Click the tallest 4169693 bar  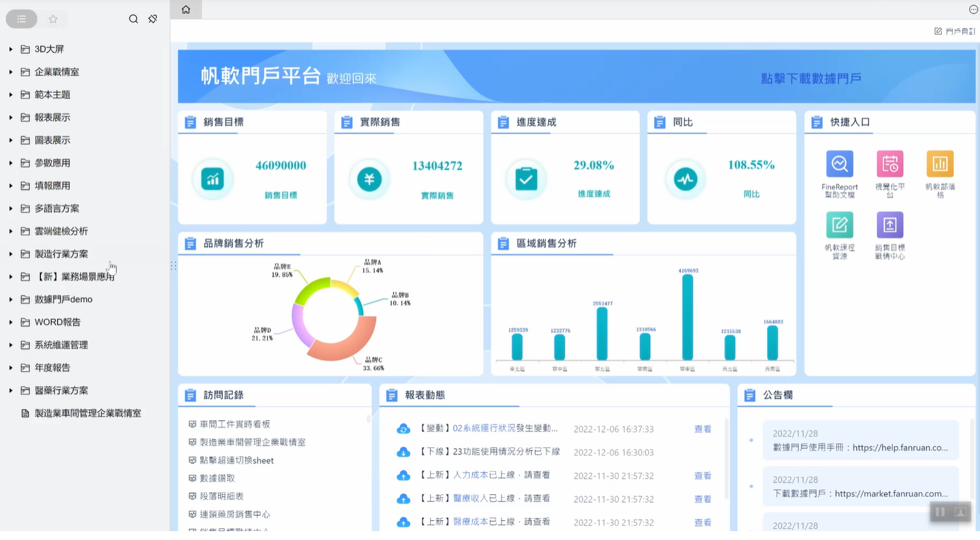pos(688,317)
